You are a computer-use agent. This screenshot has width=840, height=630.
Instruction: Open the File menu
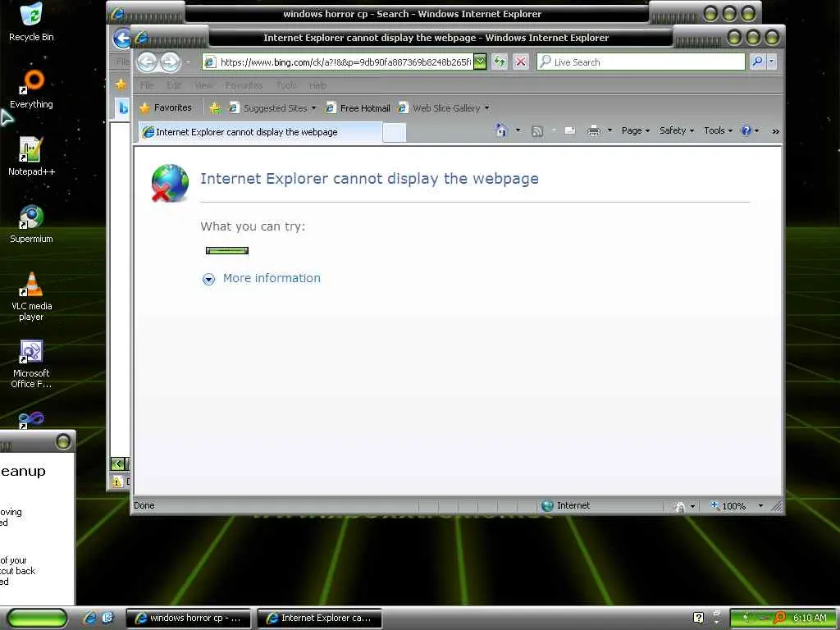tap(147, 85)
